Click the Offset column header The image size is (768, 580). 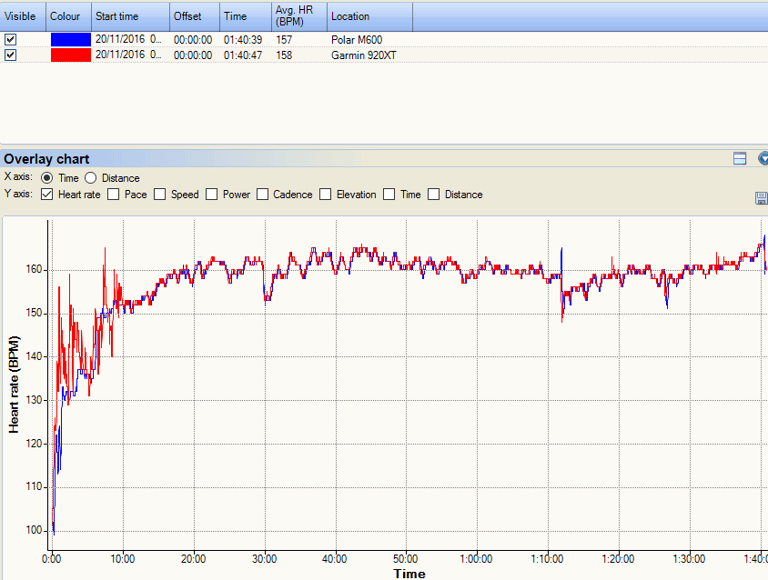pos(194,16)
